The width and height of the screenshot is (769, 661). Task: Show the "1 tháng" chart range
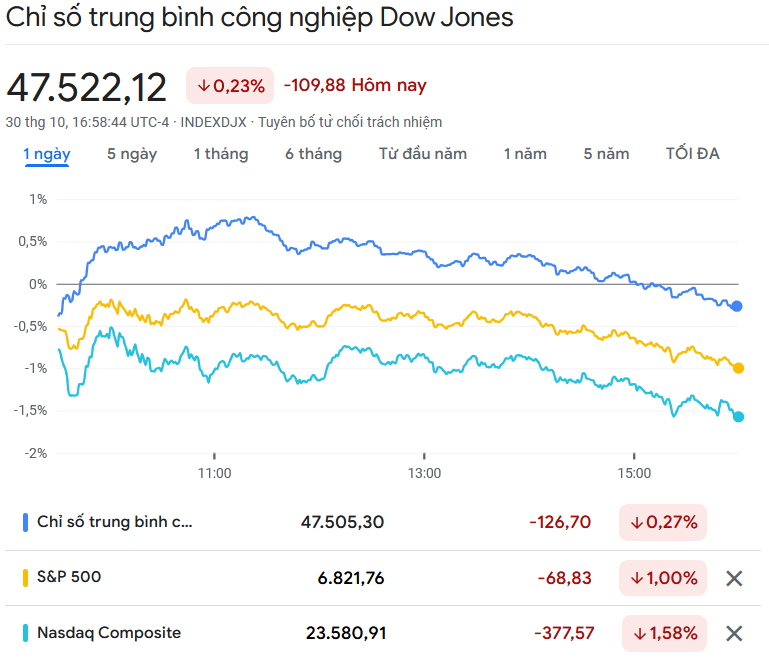click(x=221, y=154)
